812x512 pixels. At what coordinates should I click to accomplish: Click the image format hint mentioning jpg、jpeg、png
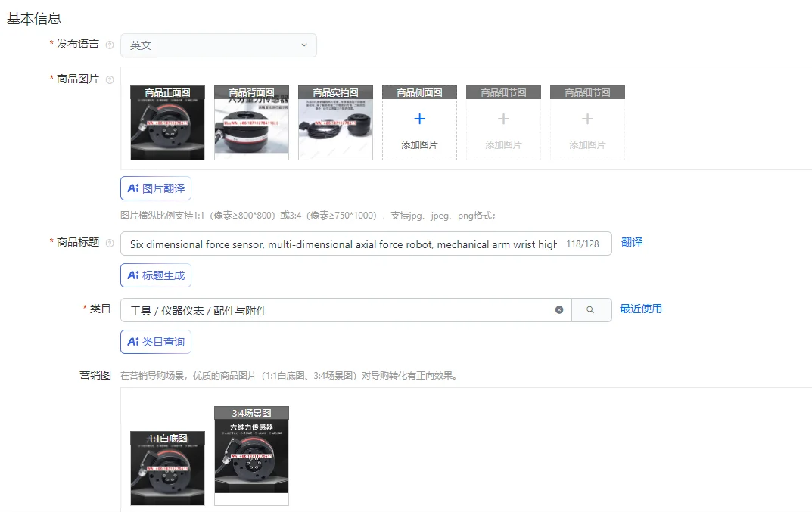pos(308,216)
